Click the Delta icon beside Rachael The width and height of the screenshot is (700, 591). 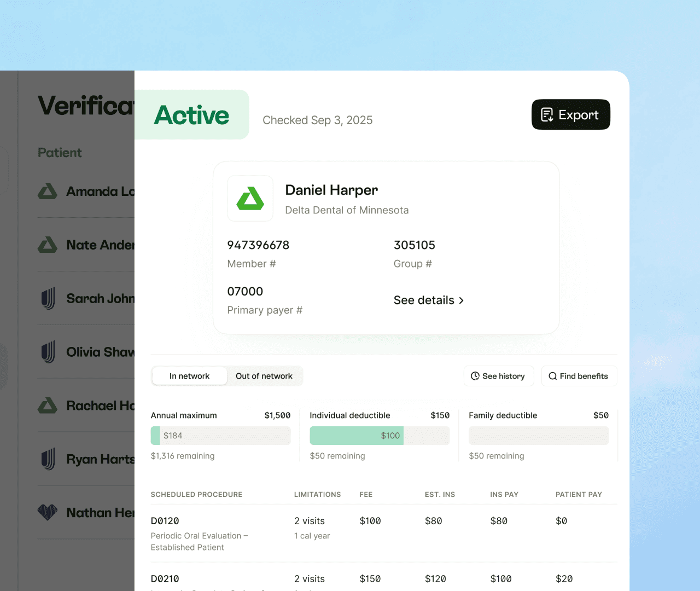pyautogui.click(x=48, y=405)
